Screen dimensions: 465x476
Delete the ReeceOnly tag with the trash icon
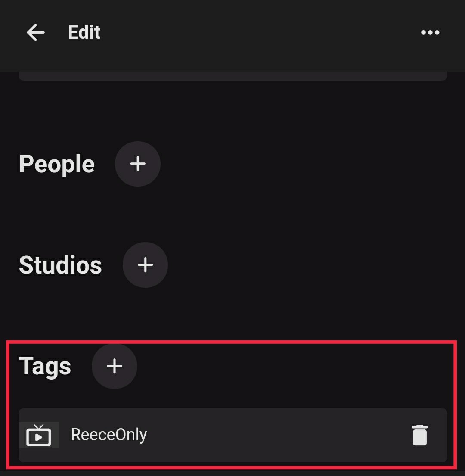pos(419,435)
